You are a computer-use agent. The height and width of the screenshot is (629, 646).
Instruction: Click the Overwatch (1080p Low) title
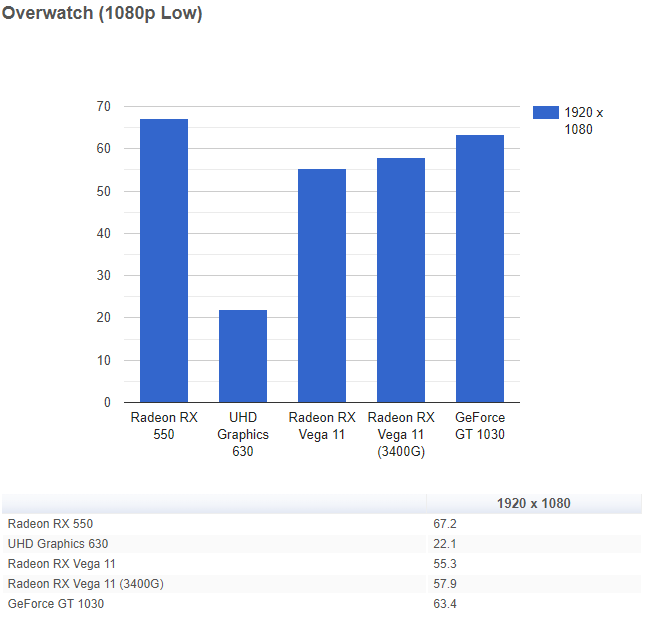click(102, 13)
